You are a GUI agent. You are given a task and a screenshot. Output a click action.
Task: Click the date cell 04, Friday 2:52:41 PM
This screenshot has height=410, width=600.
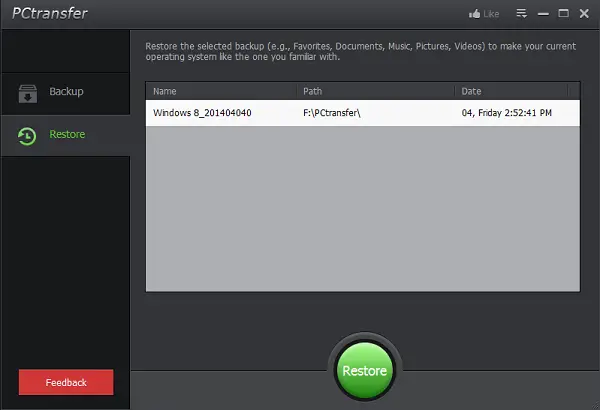[507, 113]
